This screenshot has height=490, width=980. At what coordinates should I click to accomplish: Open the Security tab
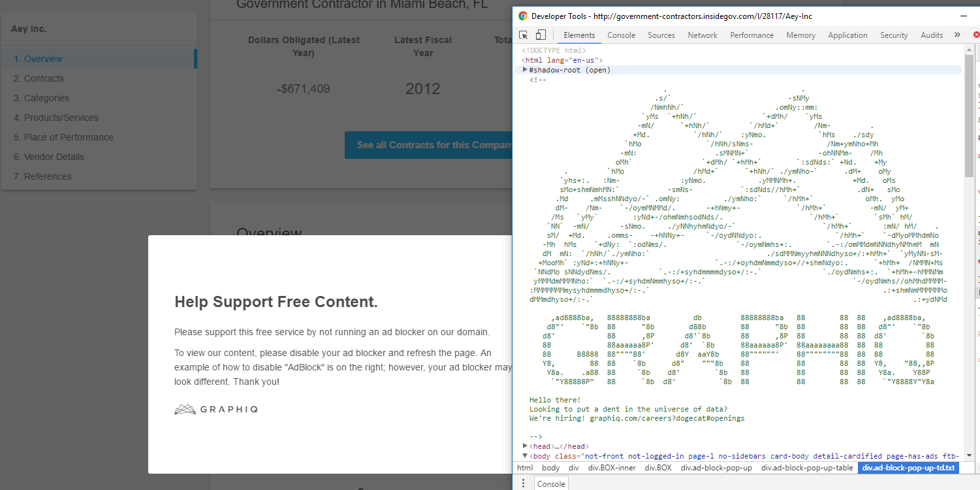[x=894, y=35]
